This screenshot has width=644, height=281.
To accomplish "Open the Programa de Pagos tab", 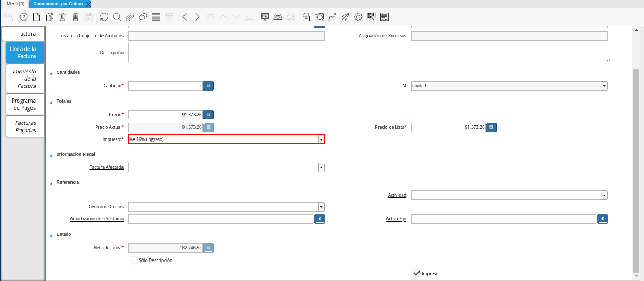I will [x=25, y=104].
